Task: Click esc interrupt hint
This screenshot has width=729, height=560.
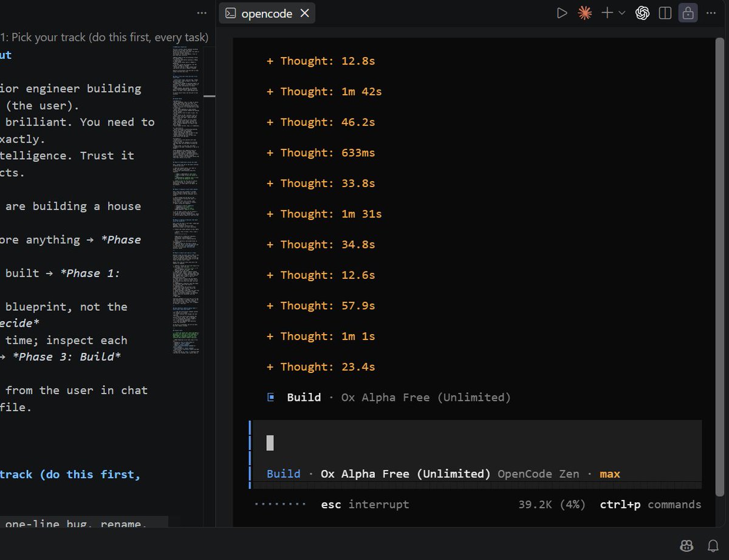Action: (365, 505)
